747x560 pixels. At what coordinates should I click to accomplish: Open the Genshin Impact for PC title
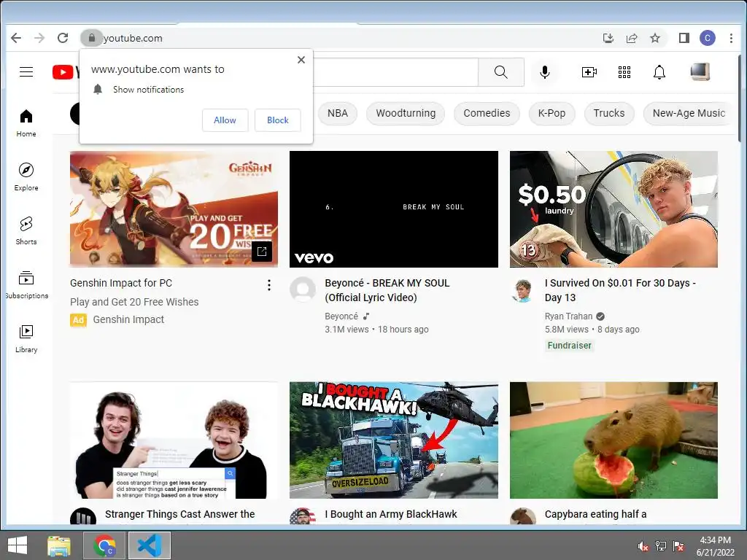tap(121, 283)
